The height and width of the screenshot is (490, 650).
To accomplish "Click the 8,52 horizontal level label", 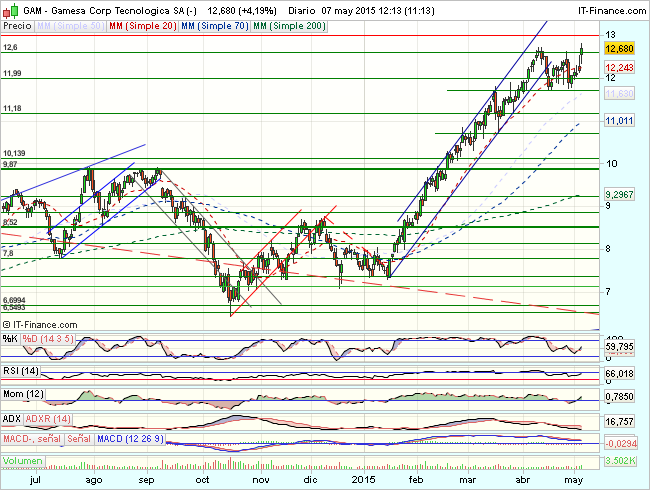I will click(10, 222).
